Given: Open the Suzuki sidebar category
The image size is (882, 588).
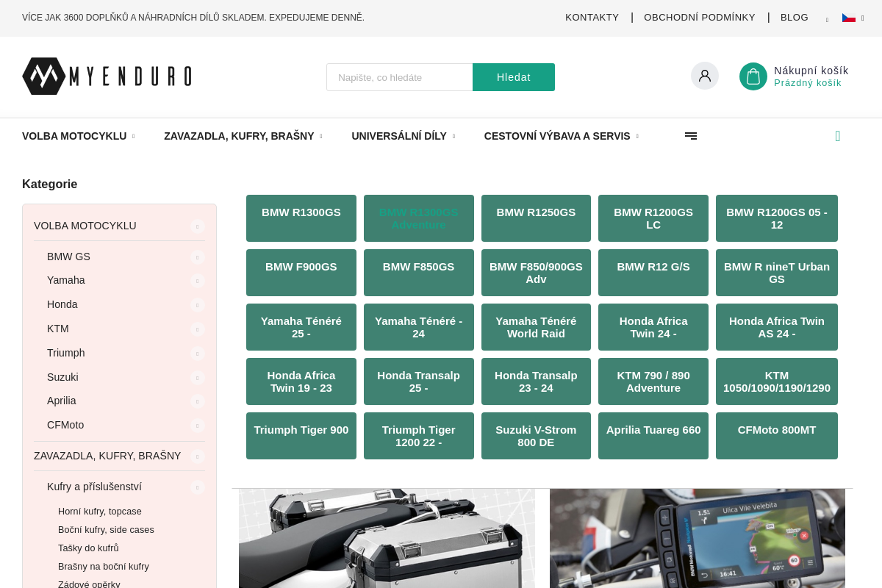Looking at the screenshot, I should pos(62,377).
